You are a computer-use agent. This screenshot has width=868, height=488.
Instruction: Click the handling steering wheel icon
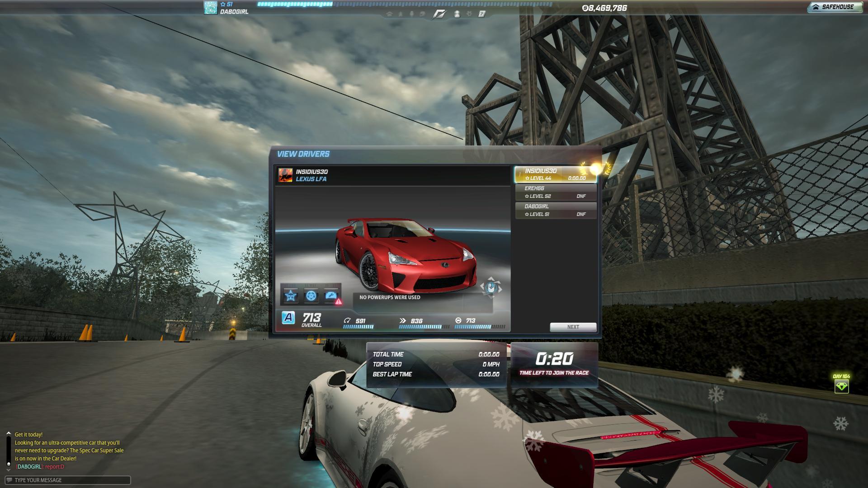coord(458,320)
